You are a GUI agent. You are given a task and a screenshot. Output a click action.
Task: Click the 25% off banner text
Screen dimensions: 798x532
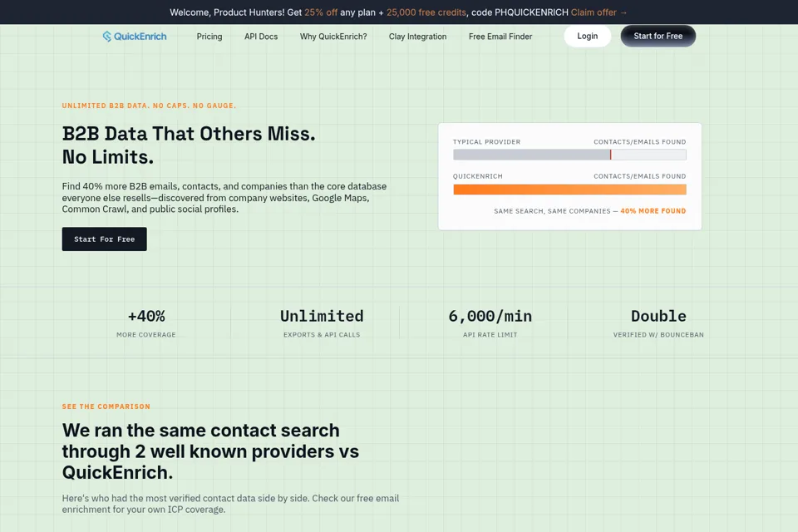click(321, 12)
